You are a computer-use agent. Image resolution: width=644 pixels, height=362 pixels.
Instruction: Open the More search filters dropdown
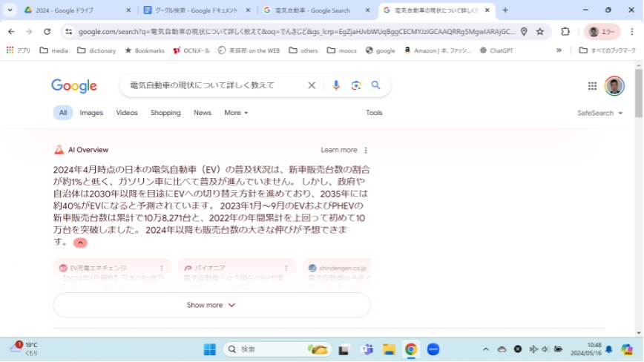pos(236,113)
